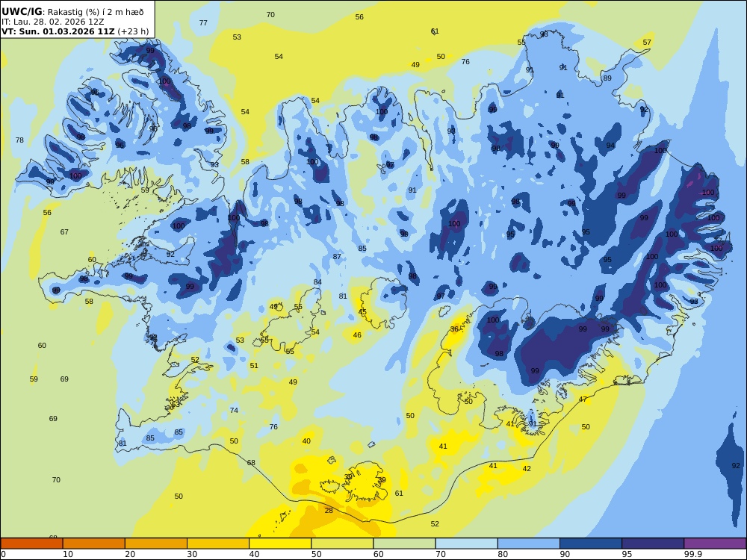Click the humidity value 47 on the map

[x=583, y=399]
